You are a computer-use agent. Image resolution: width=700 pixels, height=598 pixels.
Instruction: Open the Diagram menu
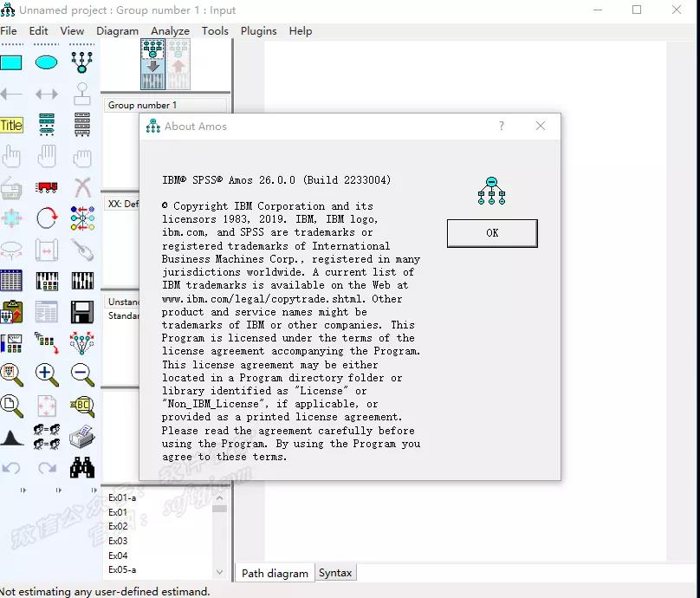(x=118, y=31)
